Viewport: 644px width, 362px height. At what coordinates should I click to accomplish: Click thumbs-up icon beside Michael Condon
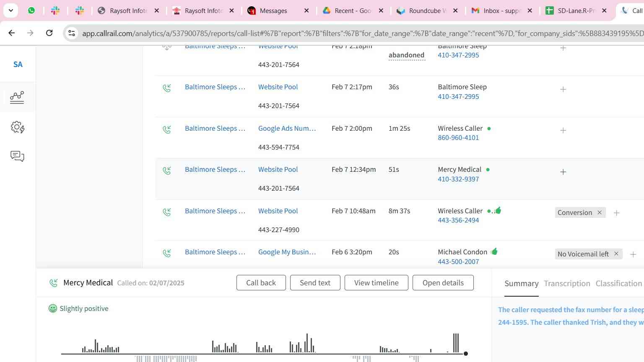click(494, 251)
